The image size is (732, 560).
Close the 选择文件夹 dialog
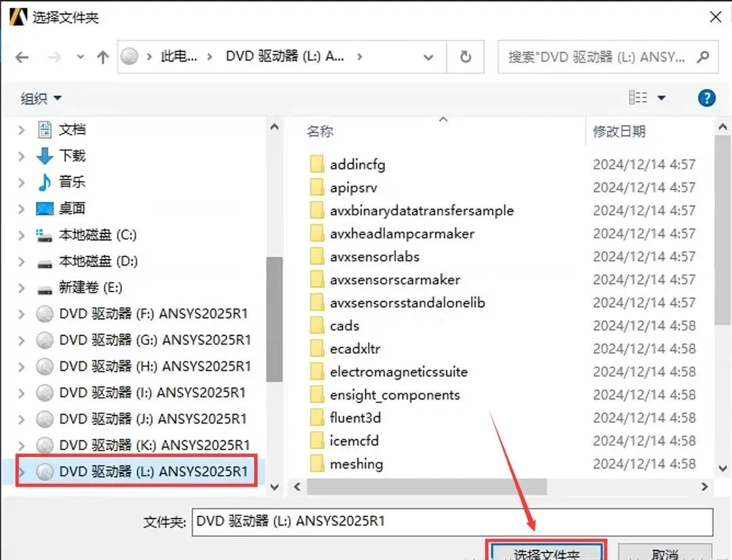[715, 17]
